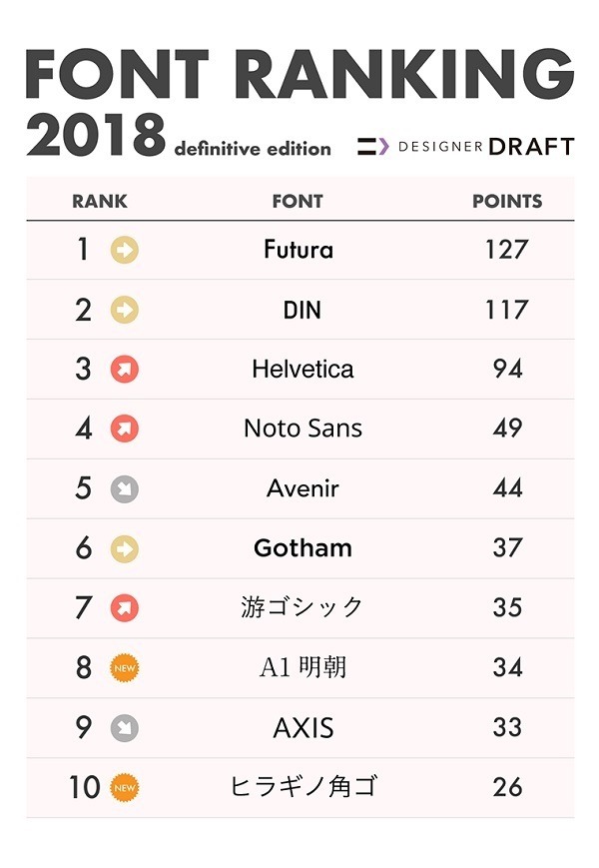
Task: Click the gray down-arrow icon beside AXIS
Action: click(x=125, y=728)
